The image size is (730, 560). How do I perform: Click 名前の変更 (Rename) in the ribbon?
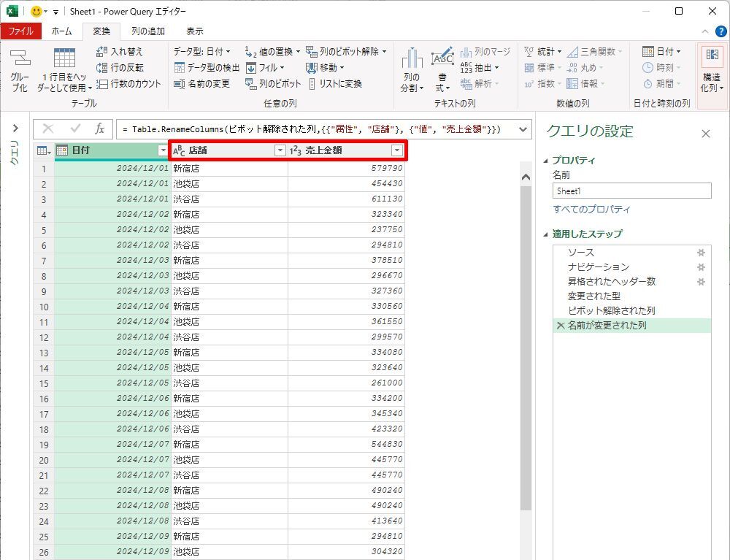pyautogui.click(x=201, y=84)
